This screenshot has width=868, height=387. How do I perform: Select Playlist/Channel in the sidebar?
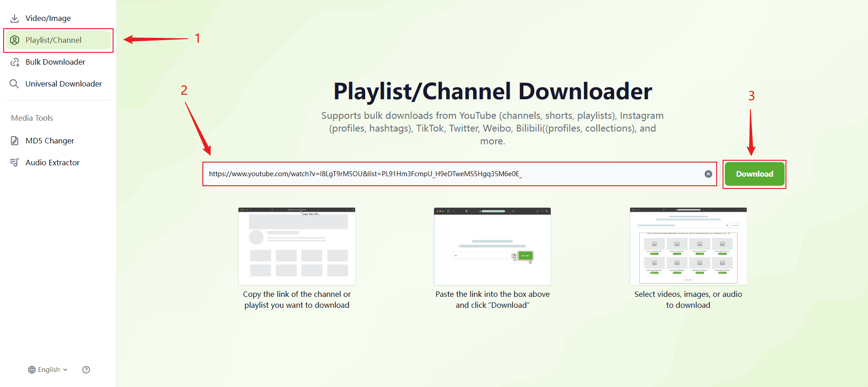pos(58,40)
